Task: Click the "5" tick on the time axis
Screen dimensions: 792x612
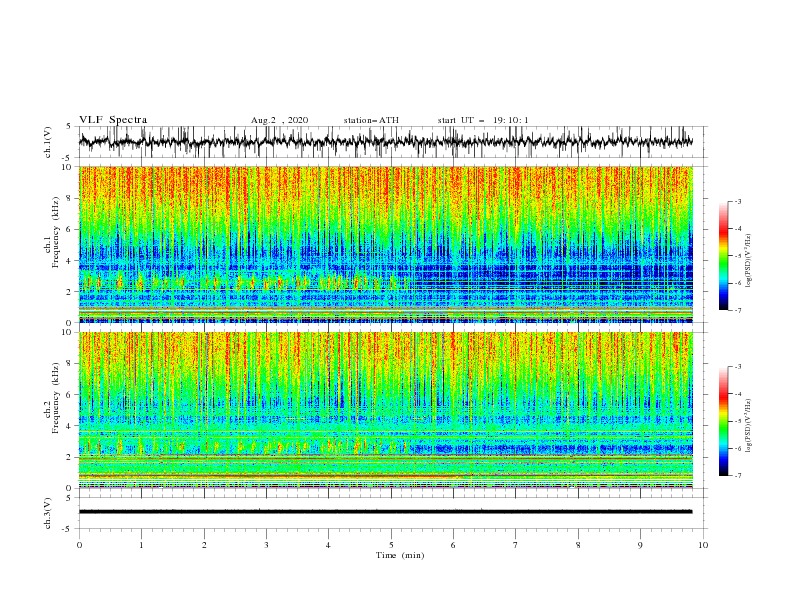Action: pyautogui.click(x=391, y=545)
